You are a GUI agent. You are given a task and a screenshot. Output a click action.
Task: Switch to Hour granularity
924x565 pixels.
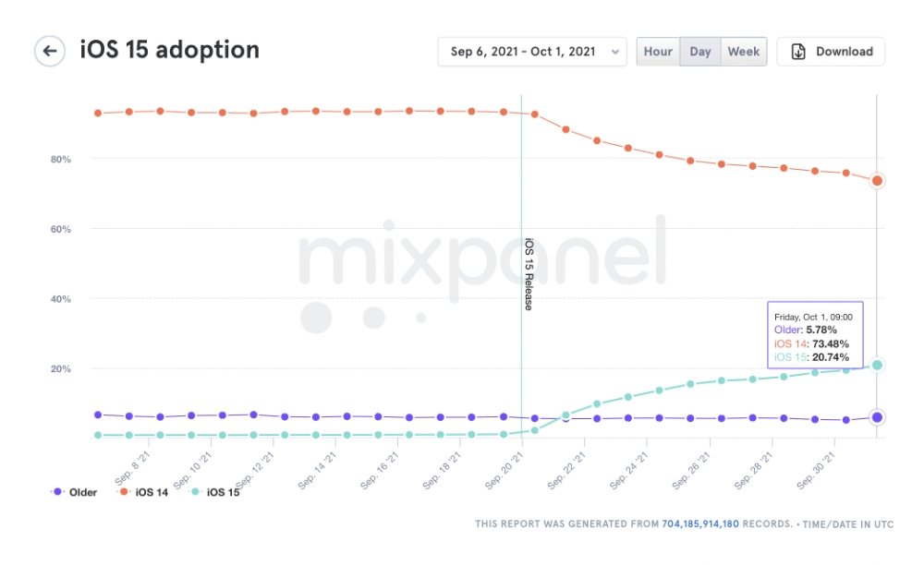(658, 52)
